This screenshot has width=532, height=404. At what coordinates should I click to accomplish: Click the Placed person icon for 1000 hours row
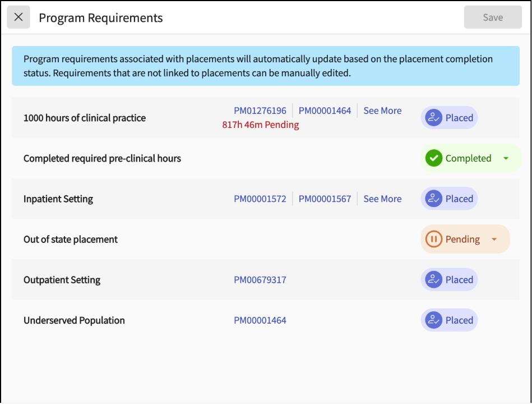click(x=433, y=118)
